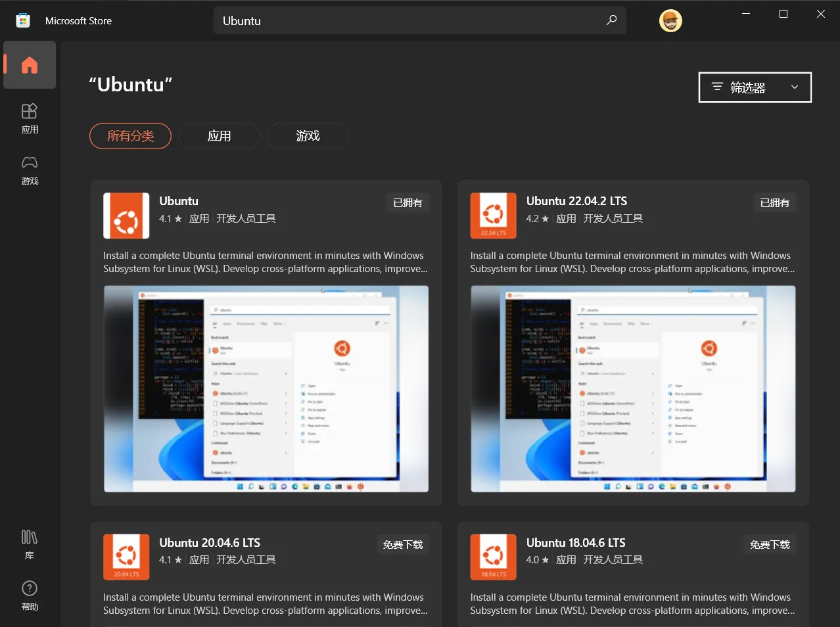Click the 4.2 star rating of Ubuntu 22.04.2 LTS
Screen dimensions: 840x627
pyautogui.click(x=538, y=219)
